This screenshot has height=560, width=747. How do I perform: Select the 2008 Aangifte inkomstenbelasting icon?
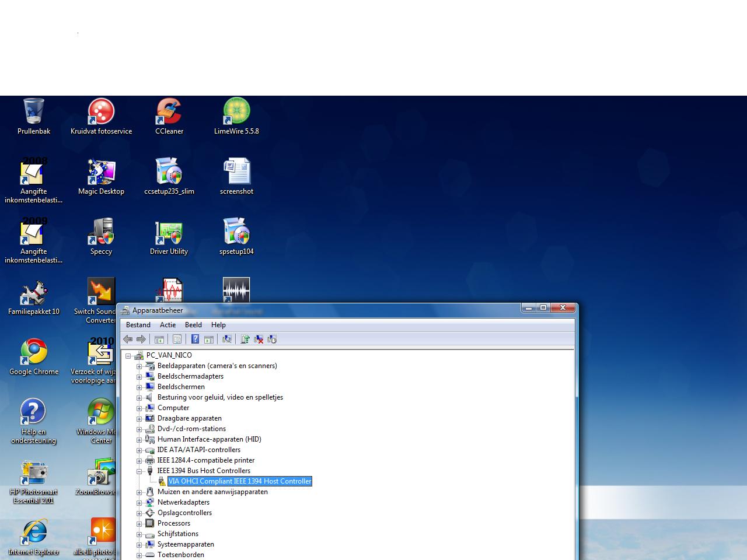(34, 181)
